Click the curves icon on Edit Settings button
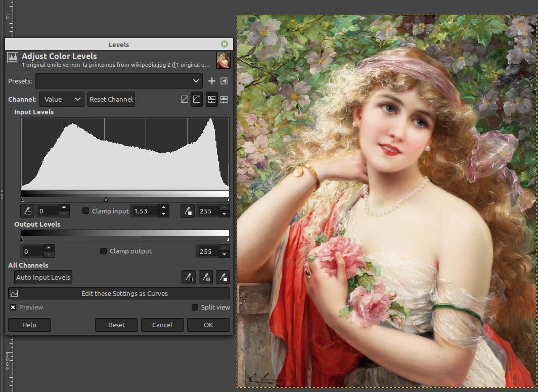 14,293
